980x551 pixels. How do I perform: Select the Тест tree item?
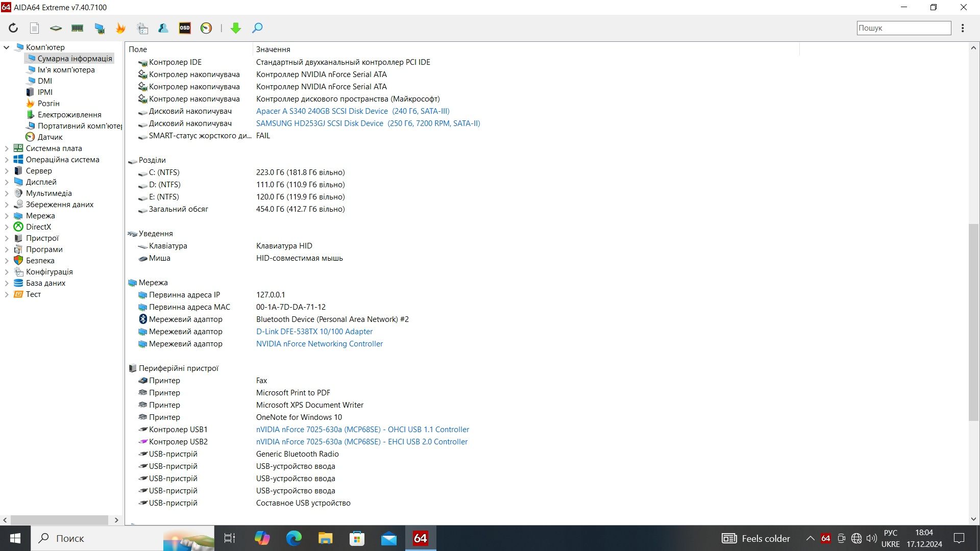point(34,294)
